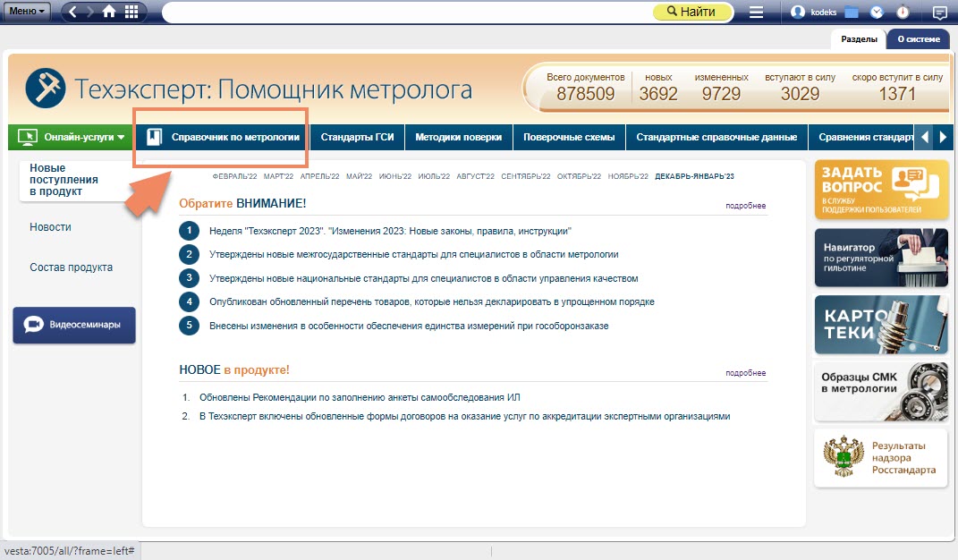958x560 pixels.
Task: Select the МАЙ'22 month
Action: click(x=360, y=177)
